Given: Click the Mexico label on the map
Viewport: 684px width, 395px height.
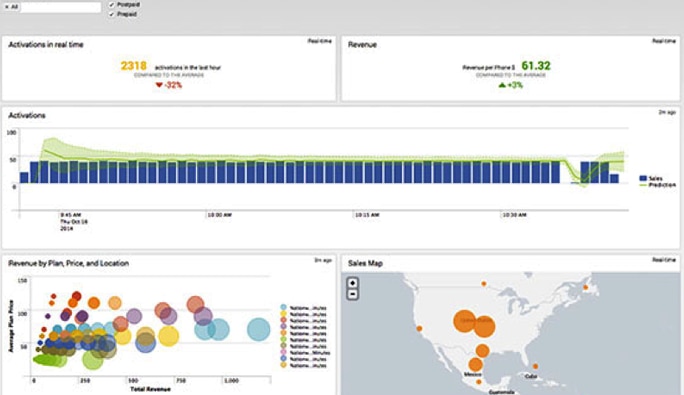Looking at the screenshot, I should pos(473,374).
